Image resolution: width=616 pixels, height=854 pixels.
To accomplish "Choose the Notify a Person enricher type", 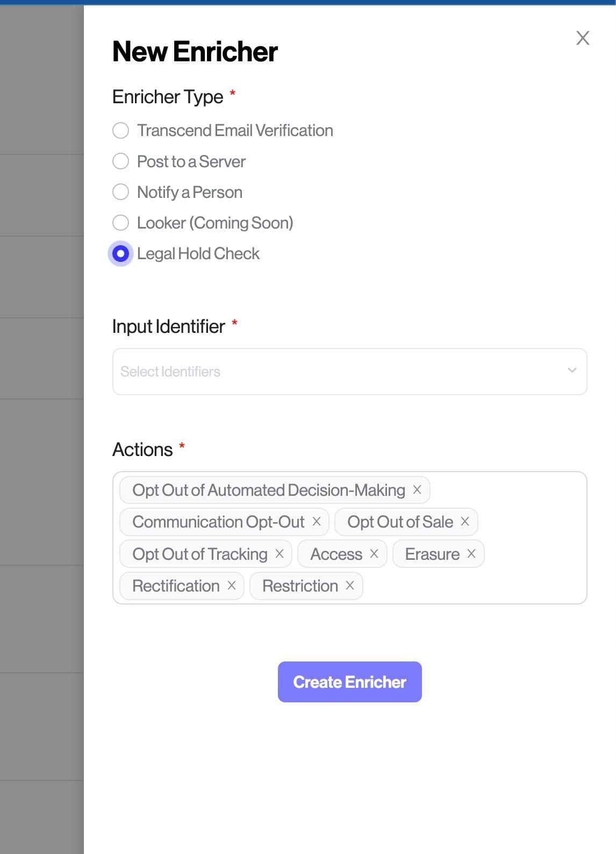I will pos(121,192).
